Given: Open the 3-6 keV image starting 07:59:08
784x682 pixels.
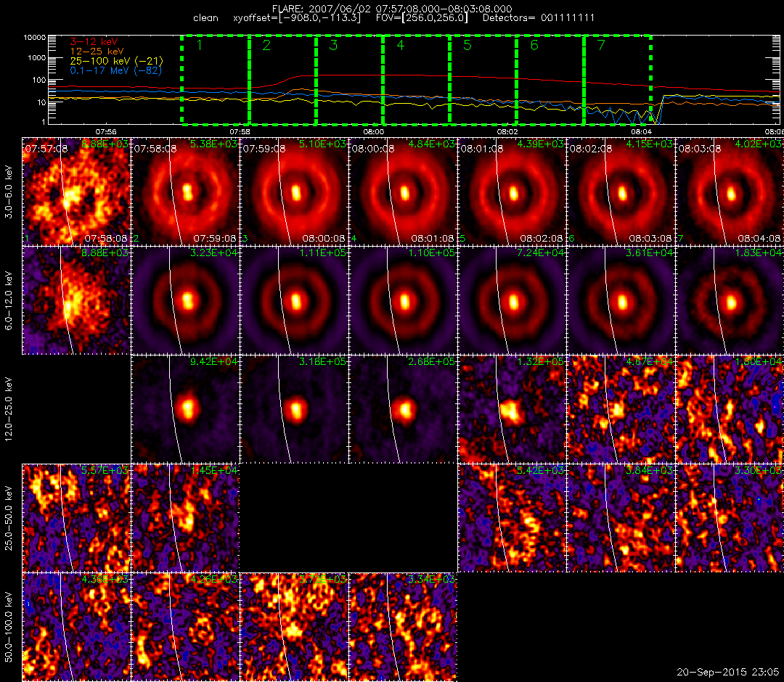Looking at the screenshot, I should point(294,192).
